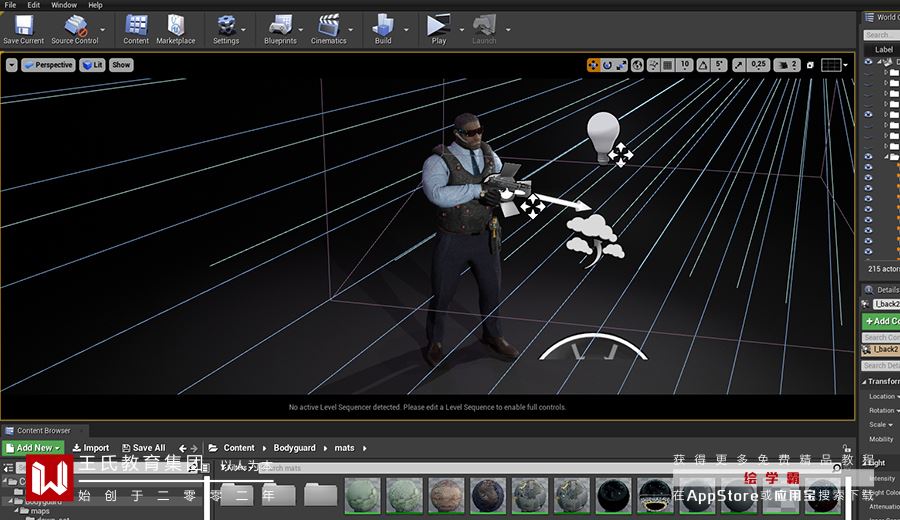This screenshot has width=900, height=520.
Task: Go to Content in the breadcrumb path
Action: point(239,448)
